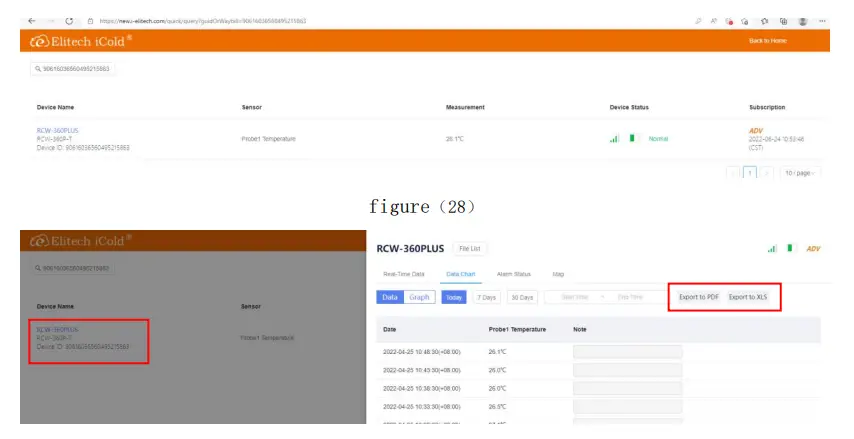Click the Start Time date field

pos(575,297)
